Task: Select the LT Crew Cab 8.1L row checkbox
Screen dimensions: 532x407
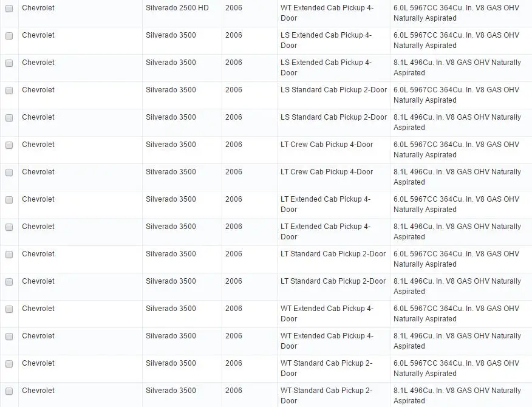Action: [x=9, y=173]
